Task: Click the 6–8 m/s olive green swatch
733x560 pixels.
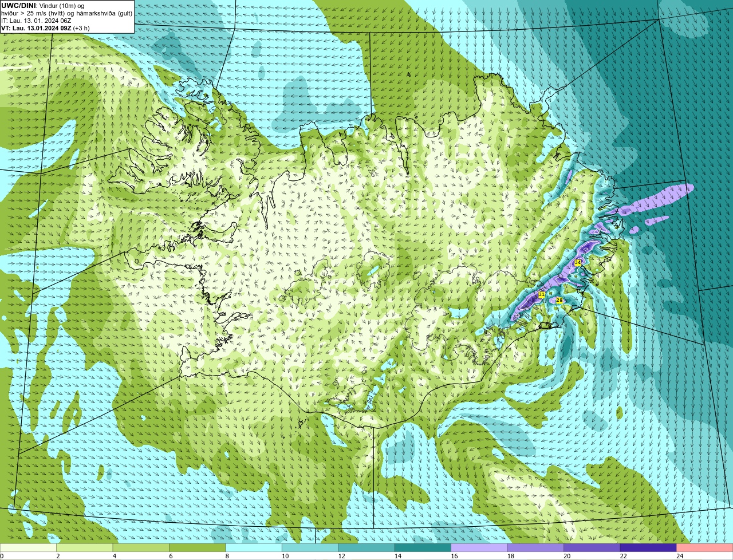Action: click(x=197, y=547)
